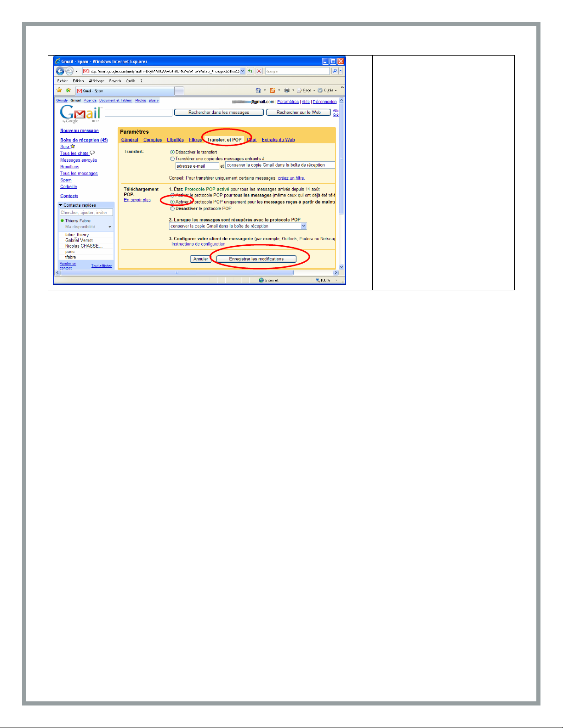Viewport: 563px width, 728px height.
Task: Open the Edition menu
Action: pyautogui.click(x=78, y=81)
